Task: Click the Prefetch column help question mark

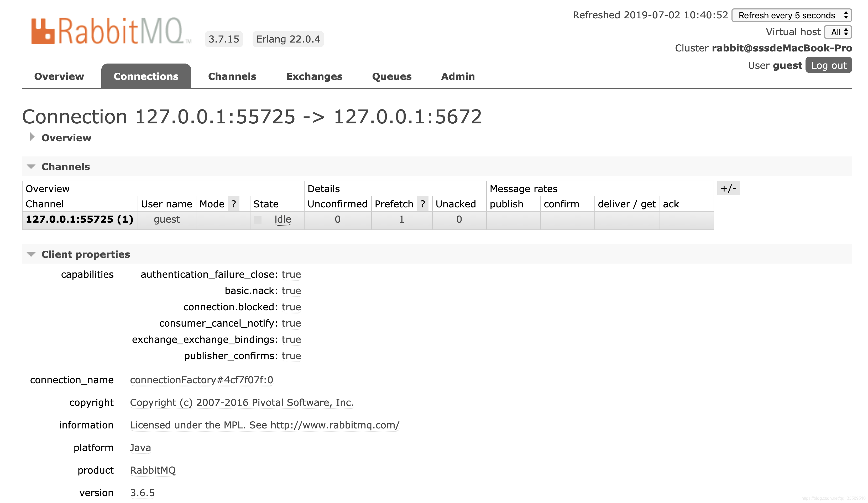Action: click(x=423, y=204)
